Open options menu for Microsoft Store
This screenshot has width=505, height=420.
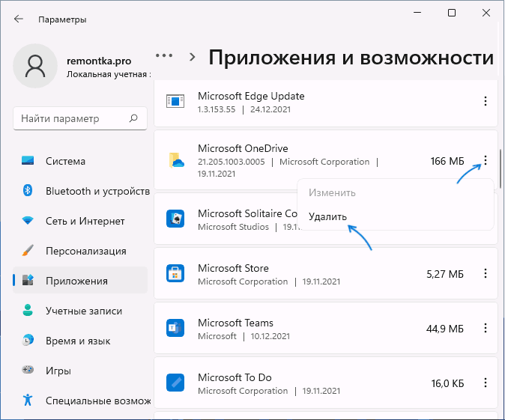point(485,273)
